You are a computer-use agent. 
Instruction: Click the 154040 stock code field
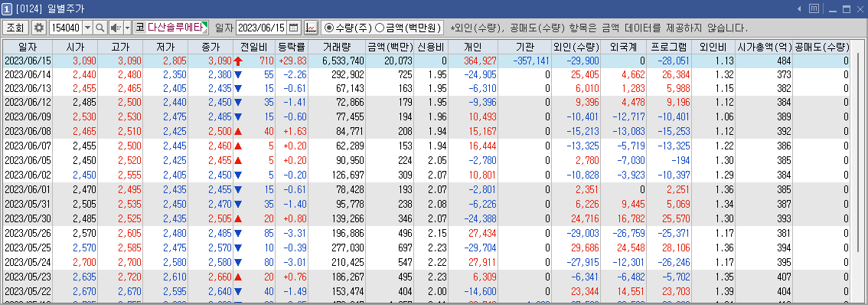coord(65,27)
